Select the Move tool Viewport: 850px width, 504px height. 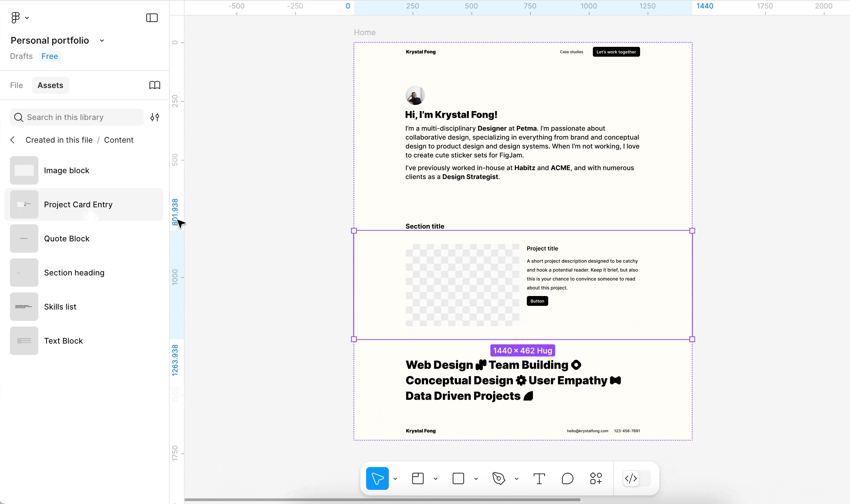tap(377, 478)
